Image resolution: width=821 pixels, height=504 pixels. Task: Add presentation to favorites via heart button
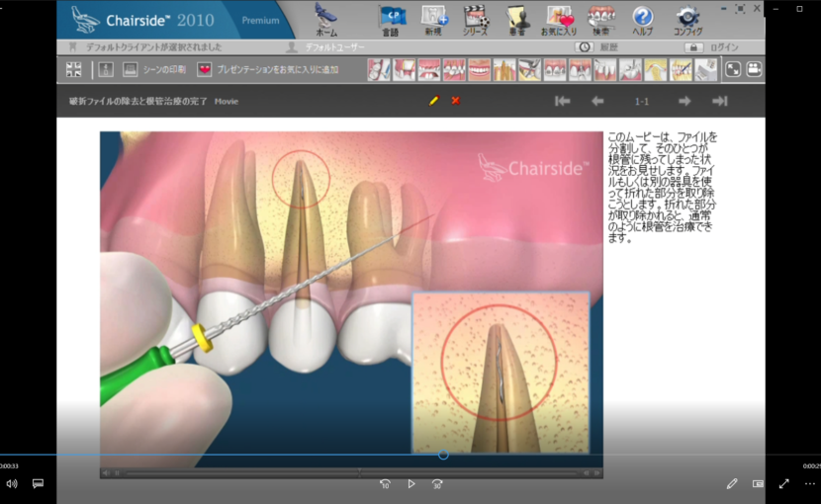[x=267, y=69]
